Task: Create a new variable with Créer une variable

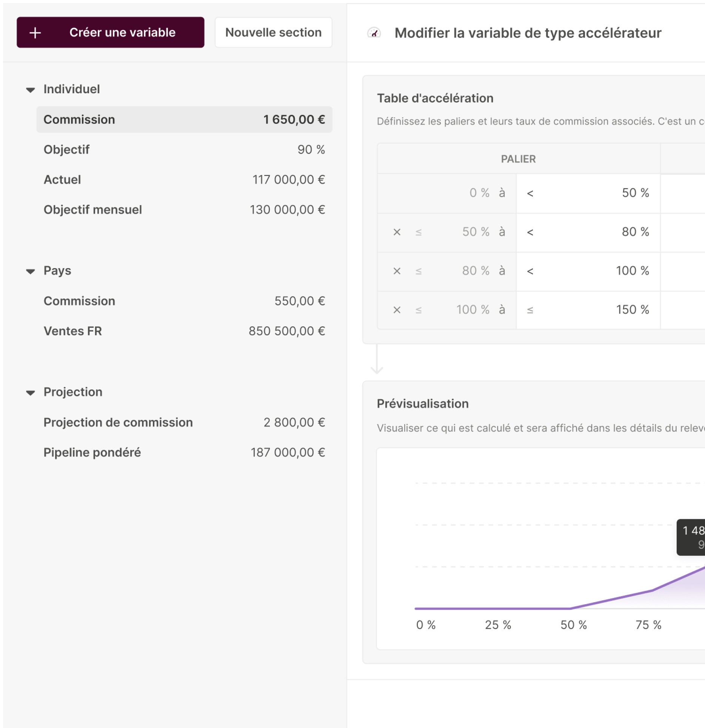Action: 111,32
